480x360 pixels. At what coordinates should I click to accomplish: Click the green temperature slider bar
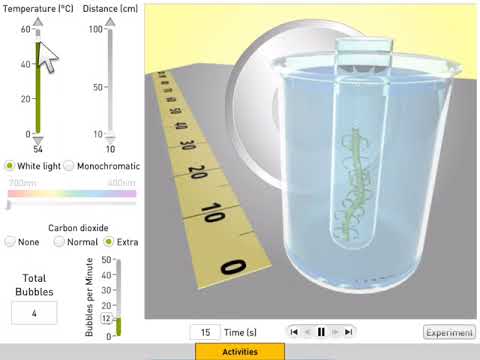tap(38, 87)
